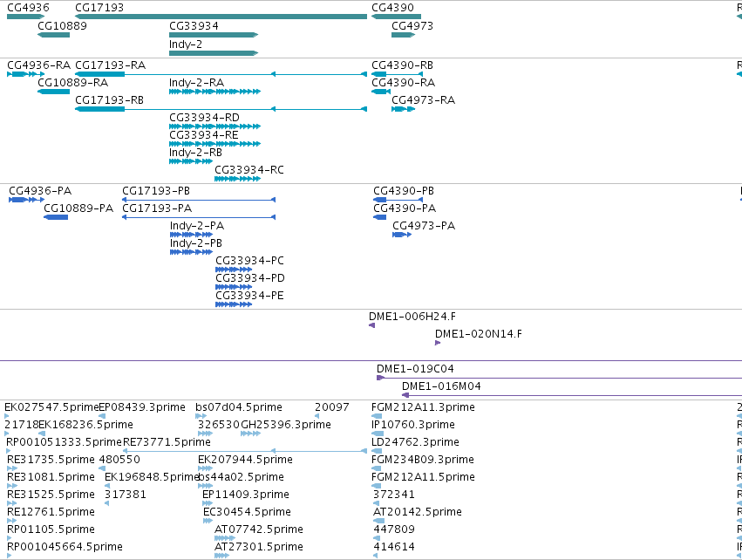
Task: Click the 20097 feature label
Action: [331, 407]
